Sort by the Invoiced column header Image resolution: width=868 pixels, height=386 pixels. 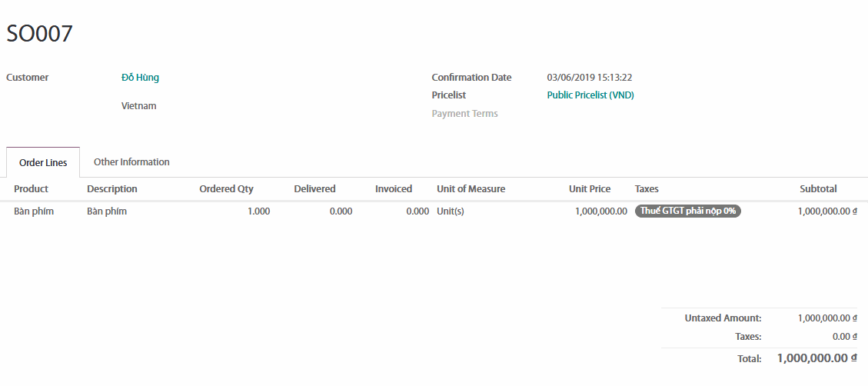click(394, 189)
